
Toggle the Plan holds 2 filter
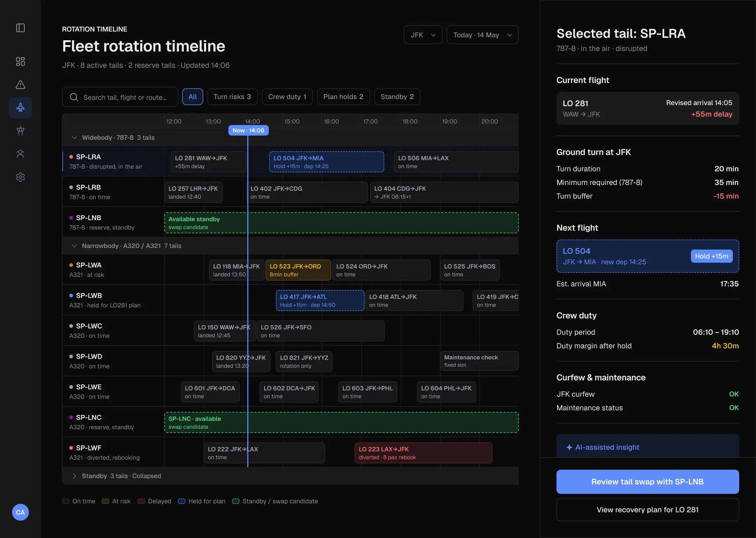coord(343,97)
